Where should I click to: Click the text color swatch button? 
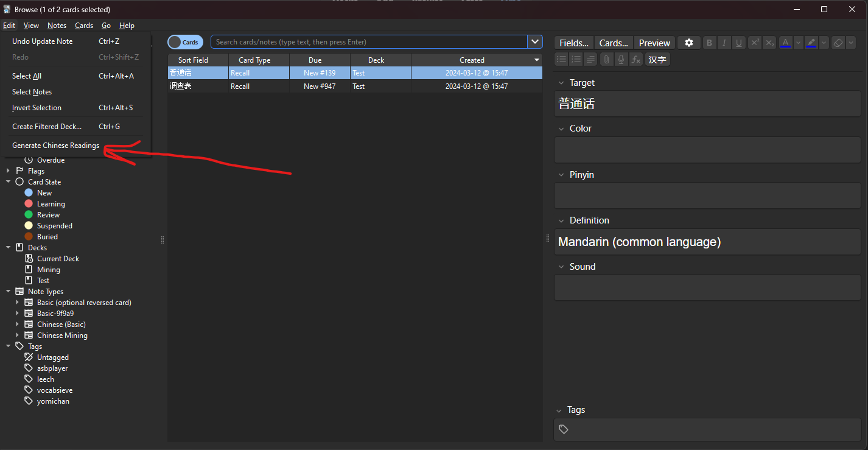[785, 43]
